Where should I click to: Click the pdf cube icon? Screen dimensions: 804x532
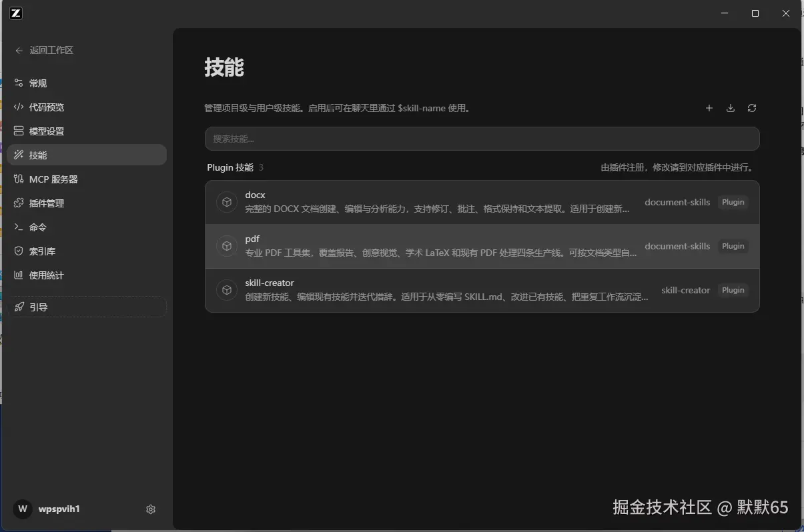coord(227,246)
